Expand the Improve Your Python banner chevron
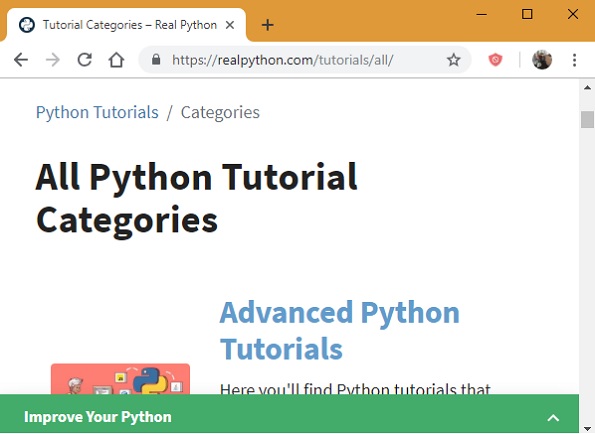Screen dimensions: 595x434 (553, 418)
